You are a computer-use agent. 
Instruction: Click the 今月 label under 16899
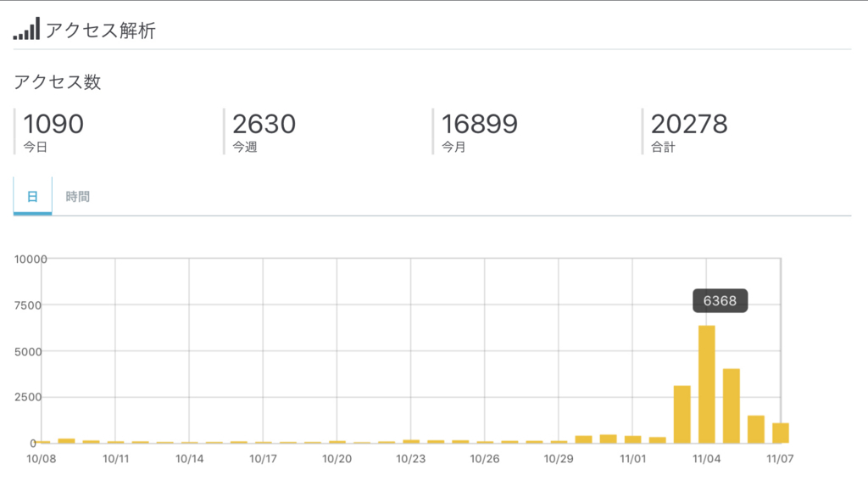click(453, 148)
